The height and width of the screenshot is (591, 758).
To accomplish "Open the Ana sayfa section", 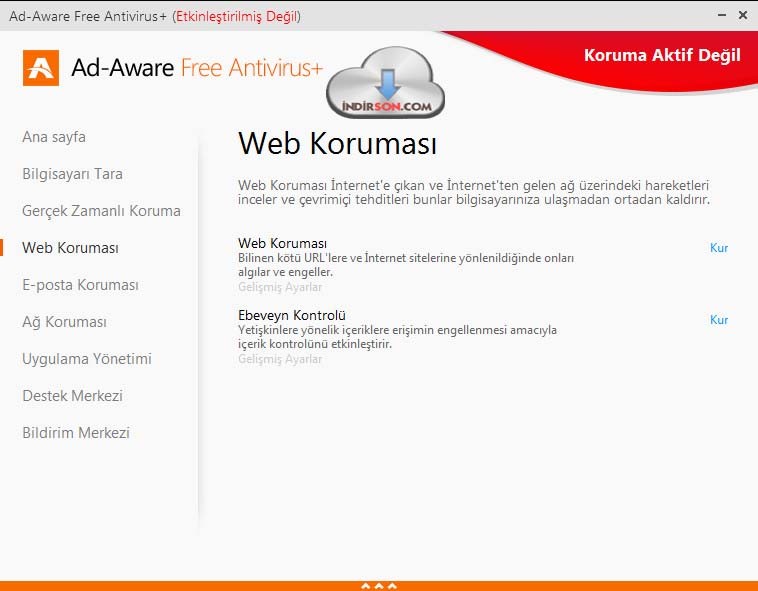I will point(54,137).
